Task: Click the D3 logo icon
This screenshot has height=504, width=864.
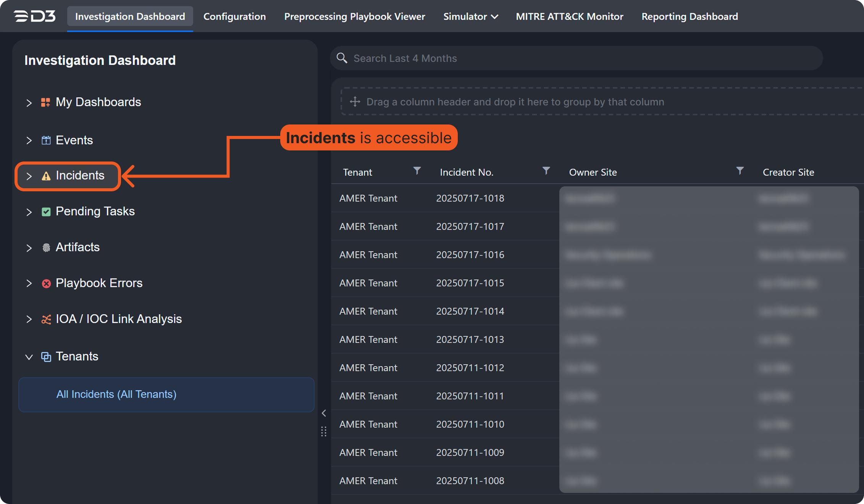Action: click(35, 16)
